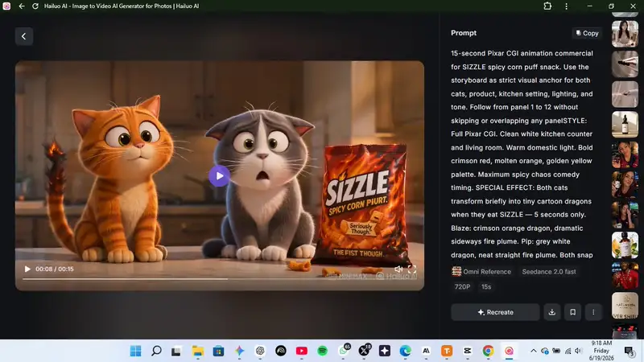Open Microsoft Store from taskbar
This screenshot has height=362, width=644.
(218, 351)
